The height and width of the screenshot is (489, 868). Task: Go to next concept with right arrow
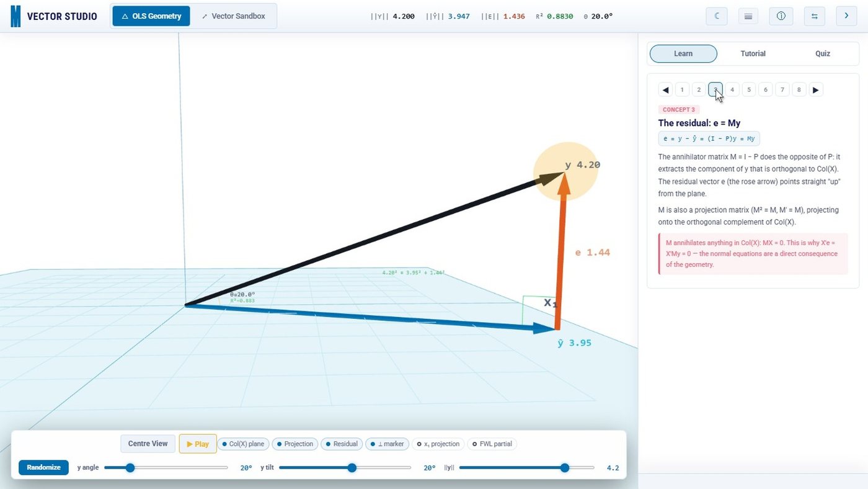(816, 90)
